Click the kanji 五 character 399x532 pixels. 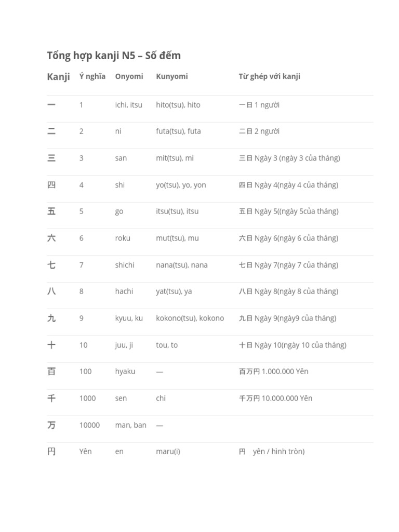coord(51,211)
